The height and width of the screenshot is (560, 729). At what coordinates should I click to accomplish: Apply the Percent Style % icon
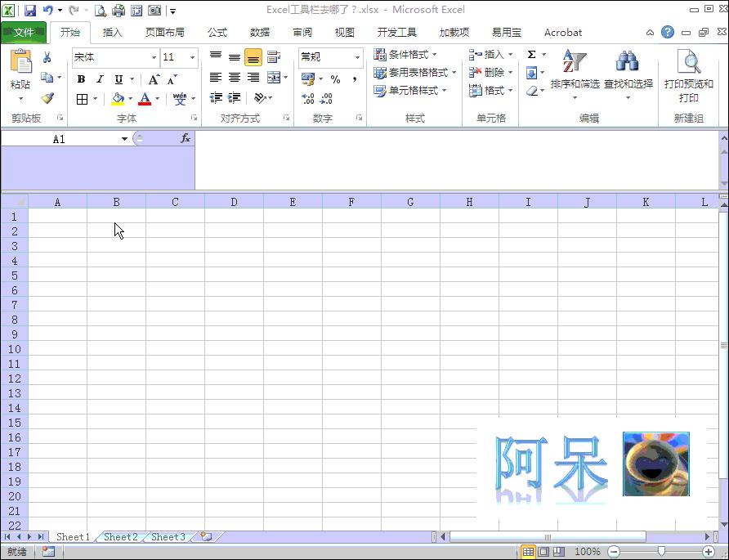[x=335, y=80]
